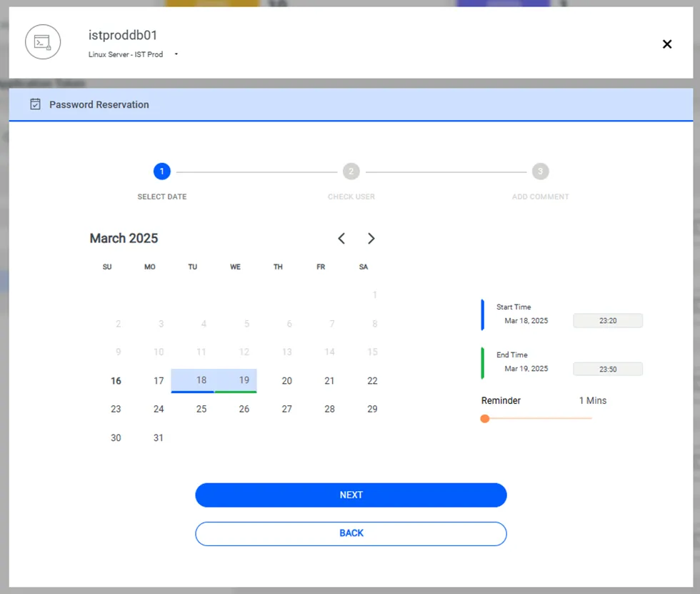Screen dimensions: 700x594
Task: Click the disabled March 10 date
Action: click(159, 352)
